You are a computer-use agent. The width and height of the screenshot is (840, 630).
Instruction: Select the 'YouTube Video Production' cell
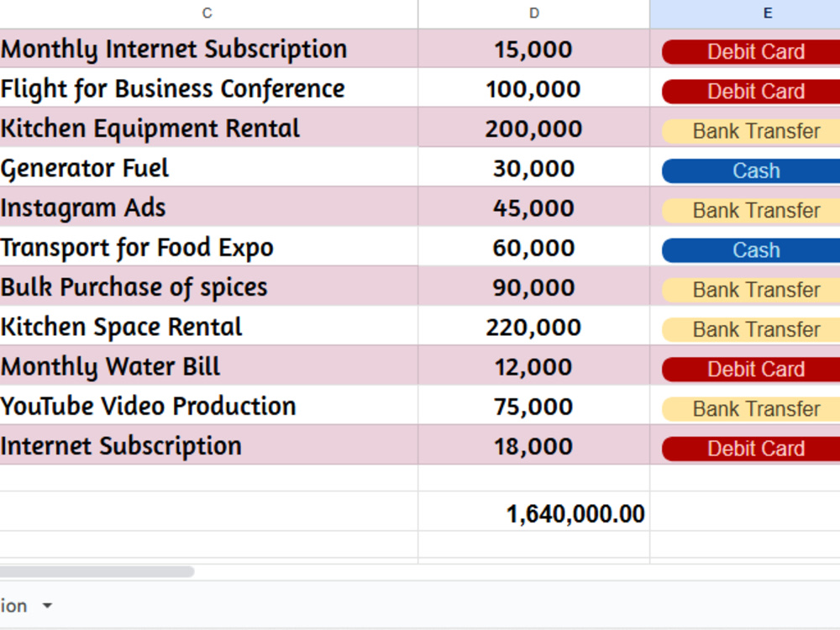(x=209, y=405)
